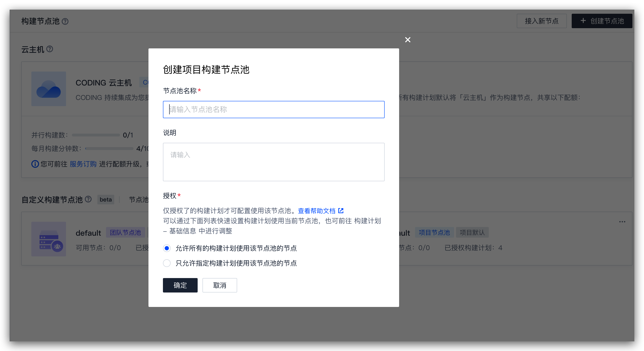
Task: Click the 并行构建数 progress bar
Action: coord(96,135)
